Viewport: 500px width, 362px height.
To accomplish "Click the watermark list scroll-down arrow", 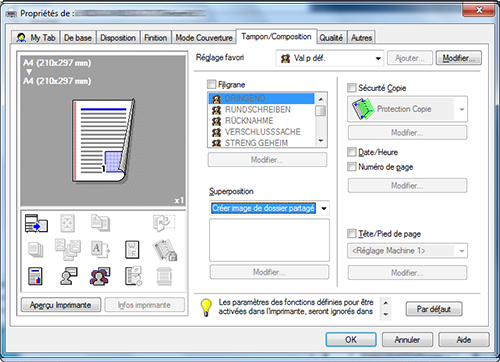I will [x=321, y=141].
